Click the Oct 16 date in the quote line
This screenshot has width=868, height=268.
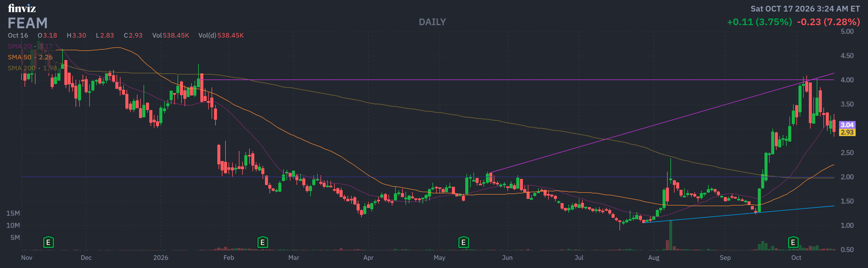(18, 35)
